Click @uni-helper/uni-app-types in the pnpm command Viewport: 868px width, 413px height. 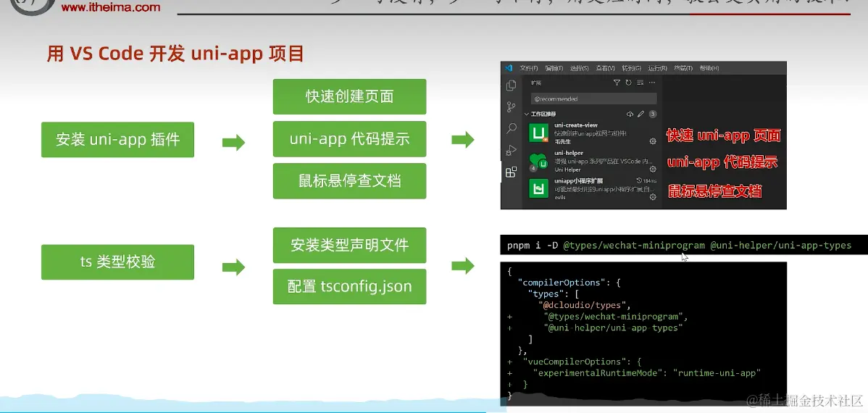click(x=780, y=245)
